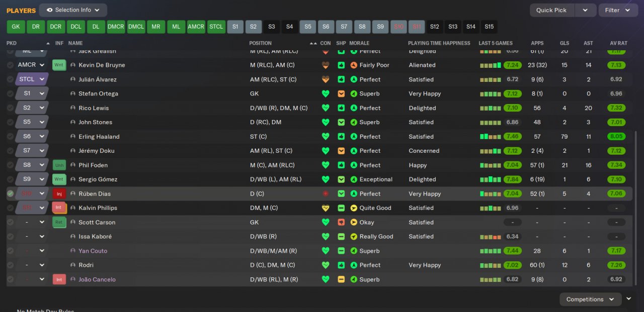Tick the selection circle for Rodri

[10, 265]
